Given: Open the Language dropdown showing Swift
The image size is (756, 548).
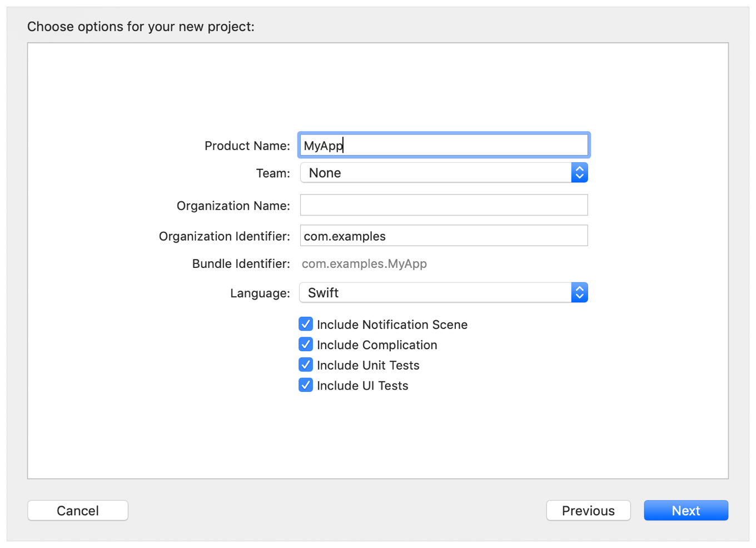Looking at the screenshot, I should pyautogui.click(x=436, y=293).
